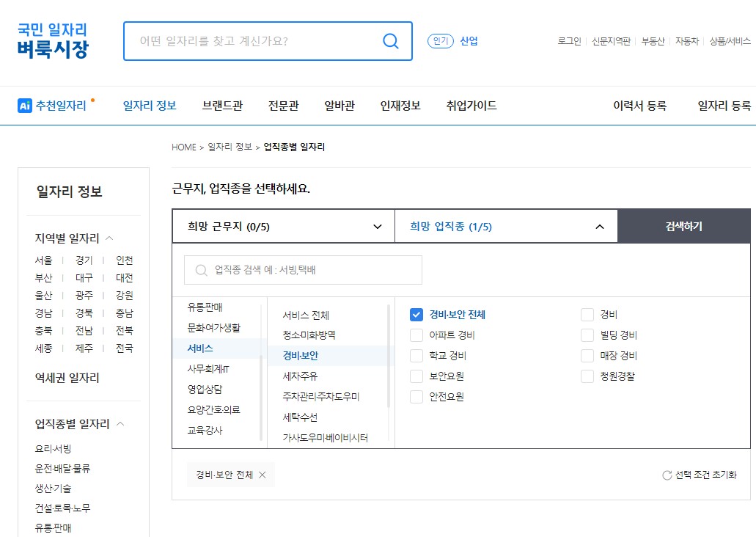Click 경기 region link in sidebar
The height and width of the screenshot is (537, 756).
tap(84, 260)
